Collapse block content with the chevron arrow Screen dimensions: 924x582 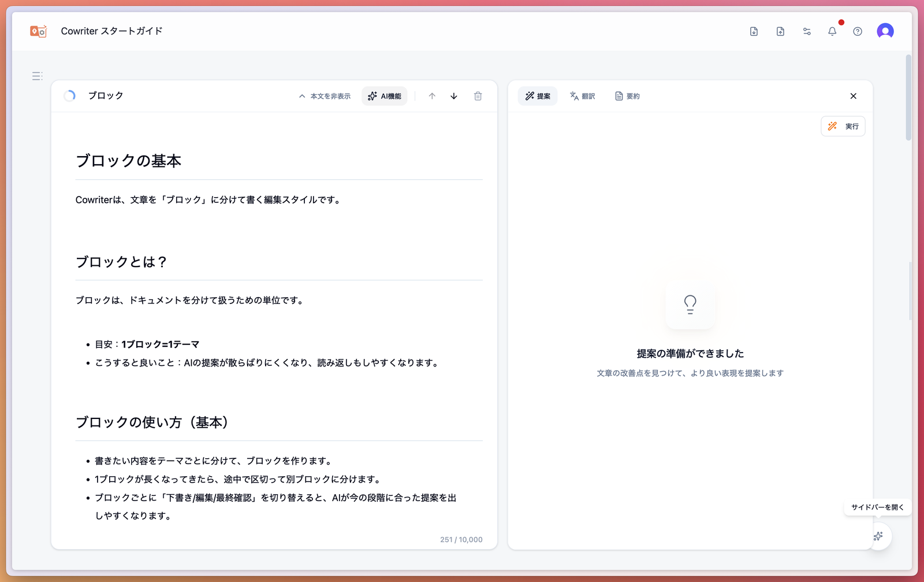pos(301,96)
